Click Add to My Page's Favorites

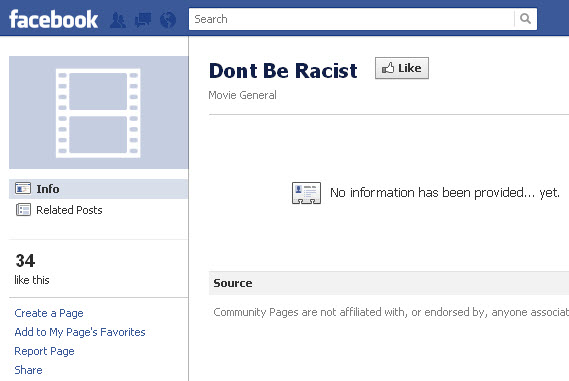click(80, 332)
